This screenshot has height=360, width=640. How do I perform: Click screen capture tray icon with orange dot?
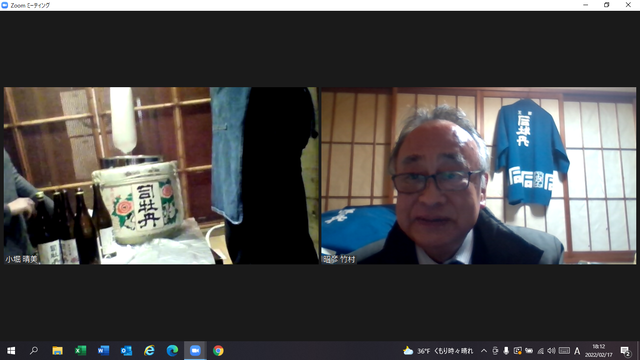518,351
